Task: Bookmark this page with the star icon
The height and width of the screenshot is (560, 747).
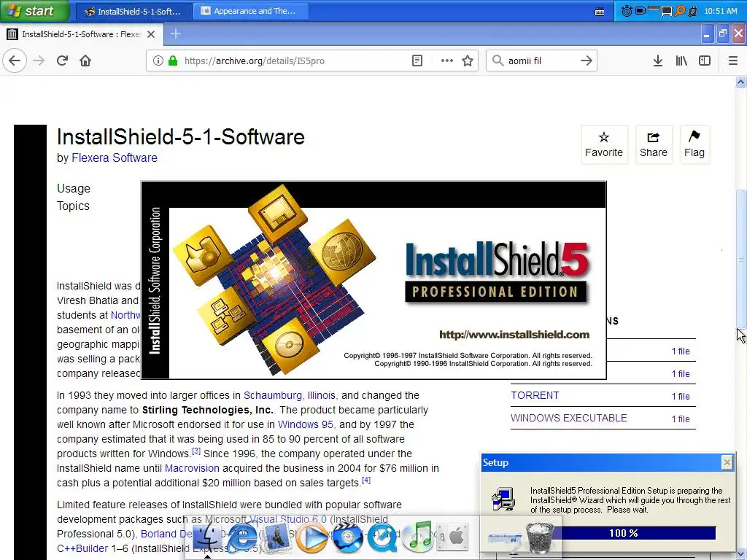Action: pyautogui.click(x=468, y=61)
